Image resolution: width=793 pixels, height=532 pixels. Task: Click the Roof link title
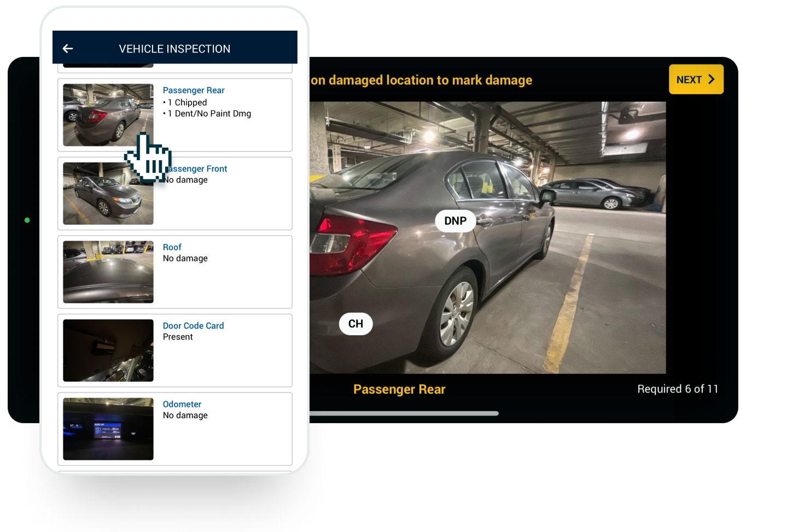pos(172,247)
